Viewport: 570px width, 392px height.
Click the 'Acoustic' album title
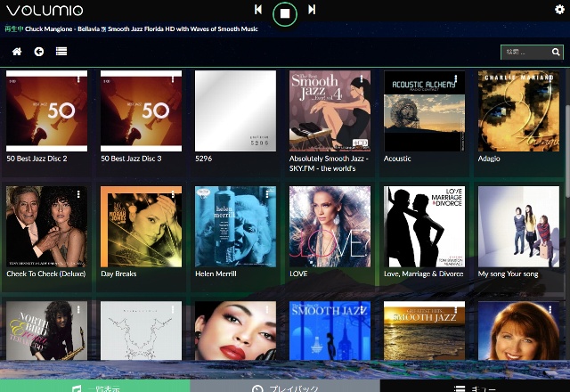[x=397, y=159]
